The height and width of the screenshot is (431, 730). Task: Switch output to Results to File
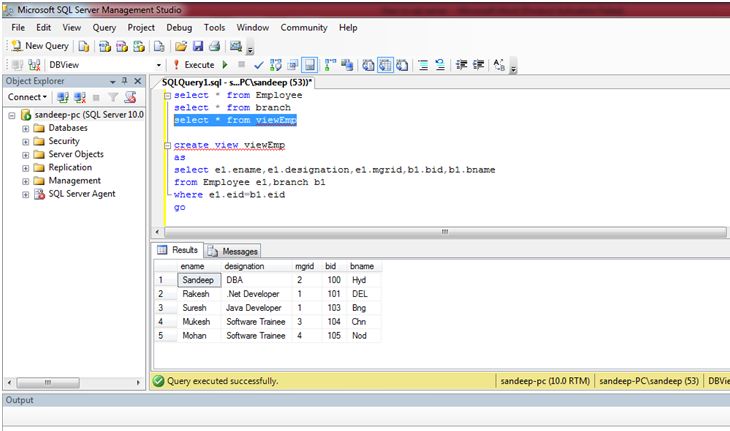click(x=402, y=65)
